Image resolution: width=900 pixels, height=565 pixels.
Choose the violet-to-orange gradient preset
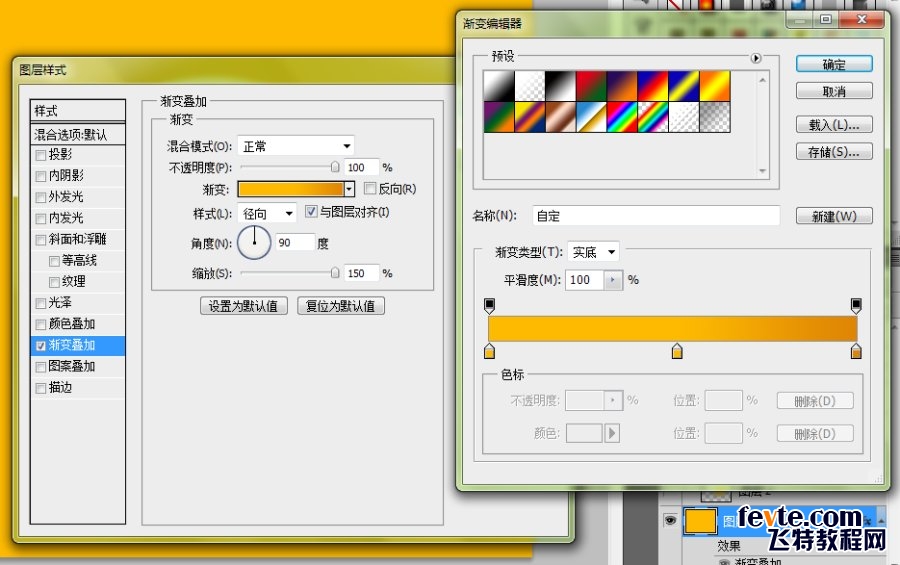pyautogui.click(x=622, y=86)
